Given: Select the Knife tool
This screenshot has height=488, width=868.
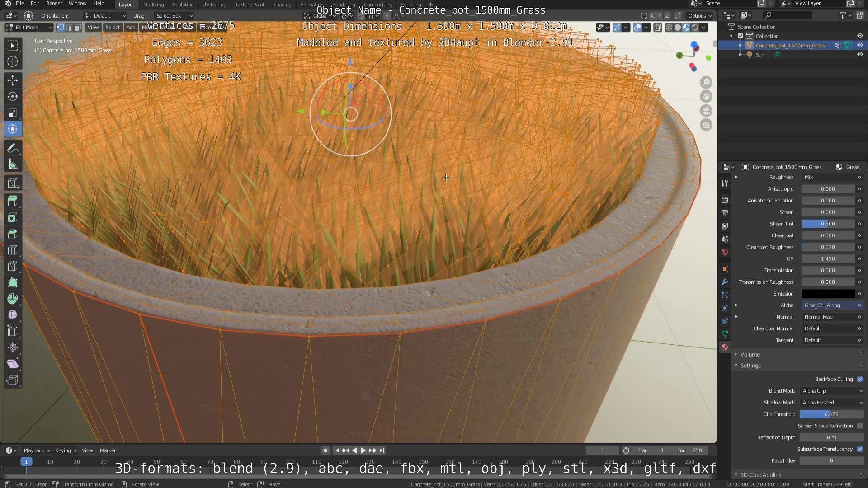Looking at the screenshot, I should (x=13, y=266).
